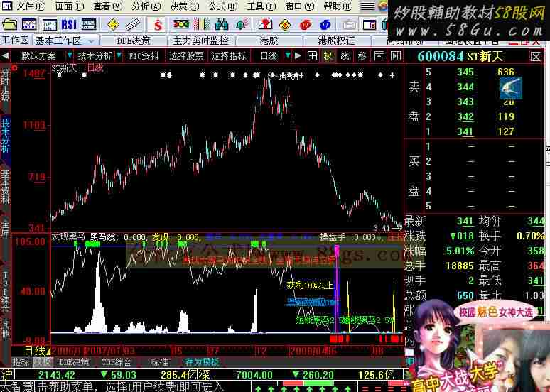Screen dimensions: 550x392
Task: Open the 画面(P) menu
Action: click(70, 6)
